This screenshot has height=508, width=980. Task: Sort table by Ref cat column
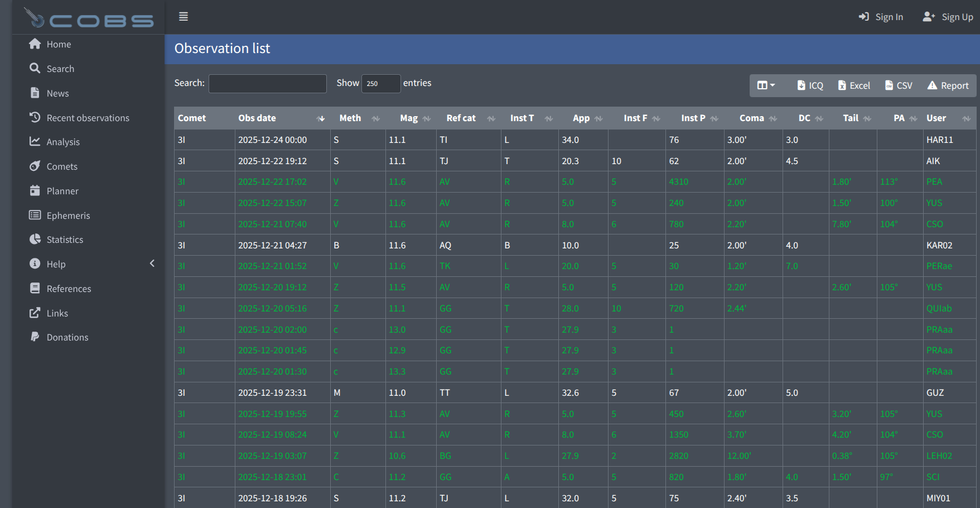469,118
